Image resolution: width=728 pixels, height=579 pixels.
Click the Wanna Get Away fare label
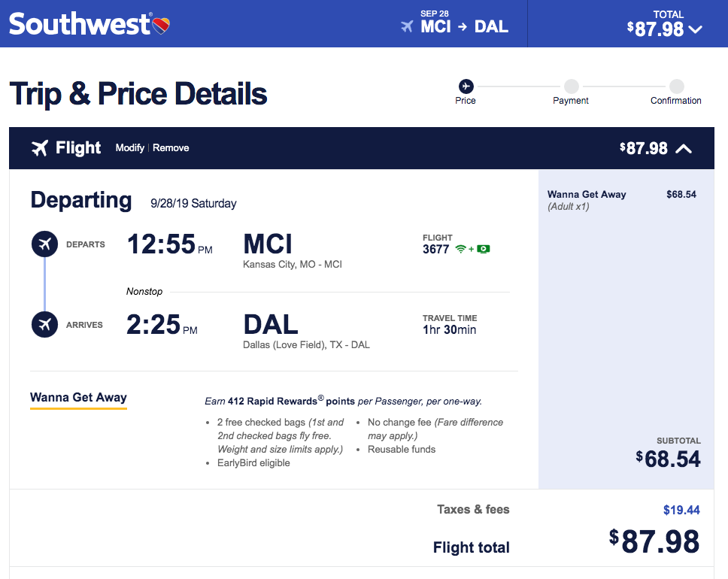(78, 398)
